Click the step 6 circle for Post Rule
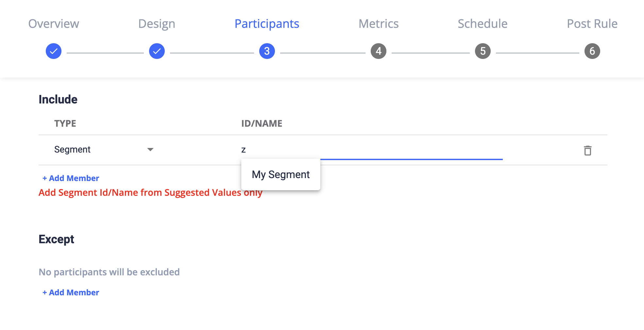Viewport: 644px width, 330px height. tap(592, 51)
